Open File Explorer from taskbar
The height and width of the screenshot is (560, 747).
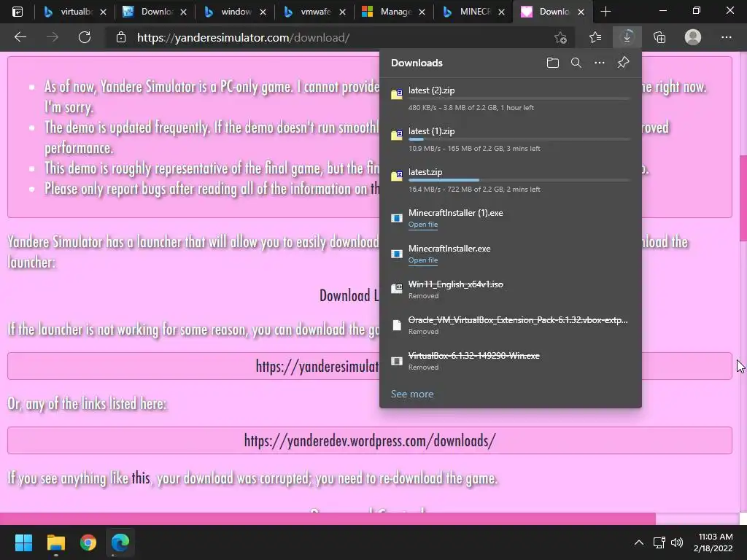(55, 542)
